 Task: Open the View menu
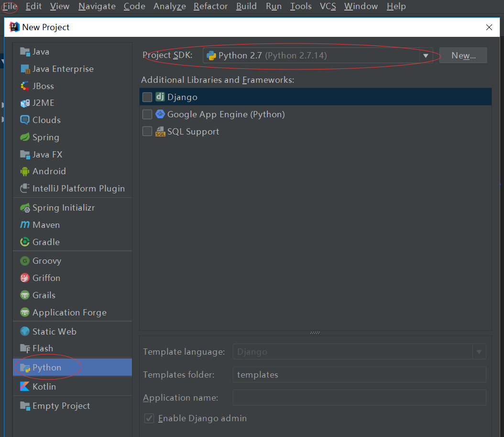point(59,6)
